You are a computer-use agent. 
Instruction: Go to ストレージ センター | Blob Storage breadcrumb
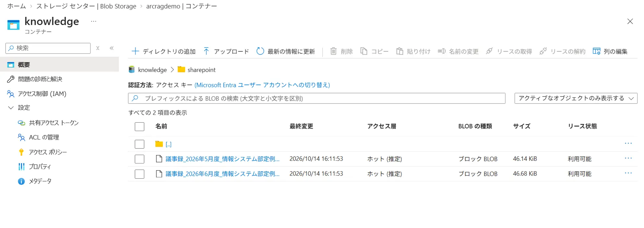[86, 6]
